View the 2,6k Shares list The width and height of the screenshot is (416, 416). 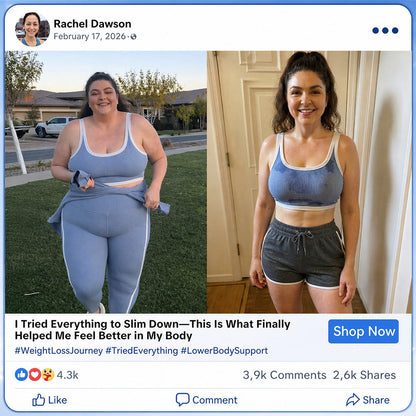(x=364, y=375)
